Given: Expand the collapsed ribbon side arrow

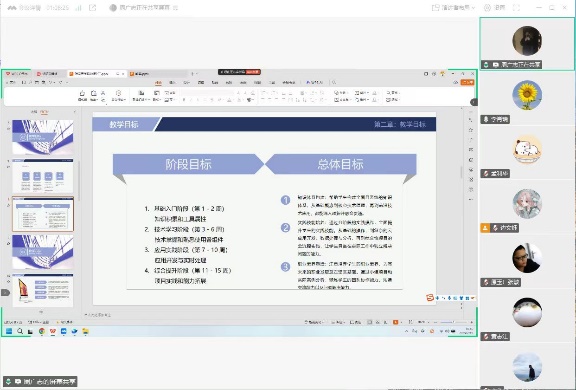Looking at the screenshot, I should point(474,102).
